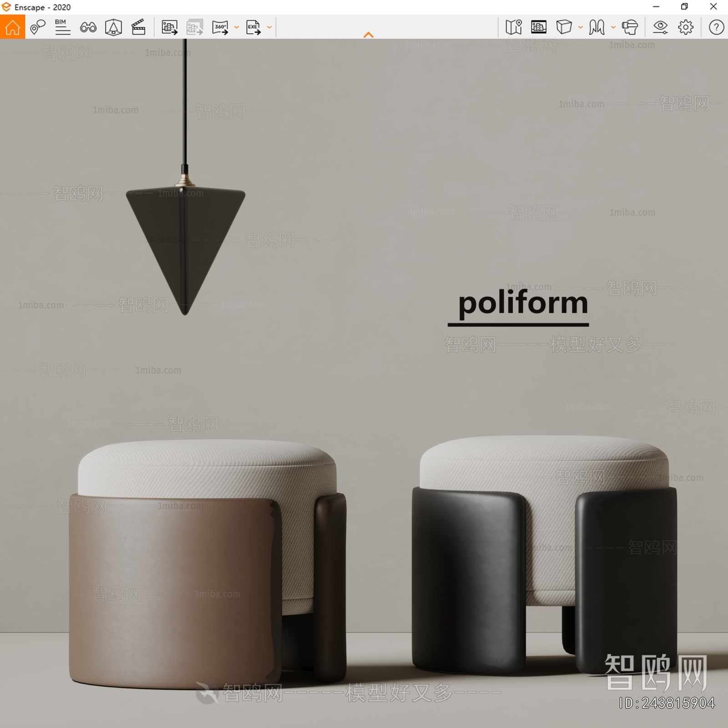Click the orange Home button

12,27
